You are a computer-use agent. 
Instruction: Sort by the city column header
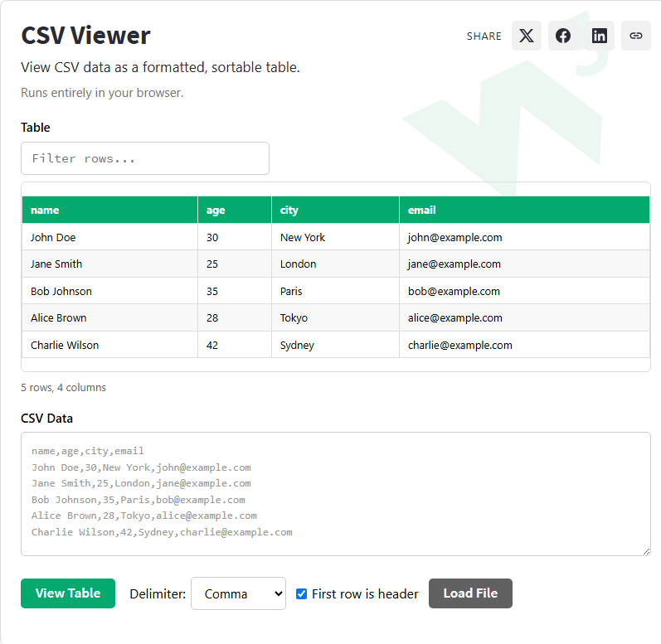pos(336,210)
